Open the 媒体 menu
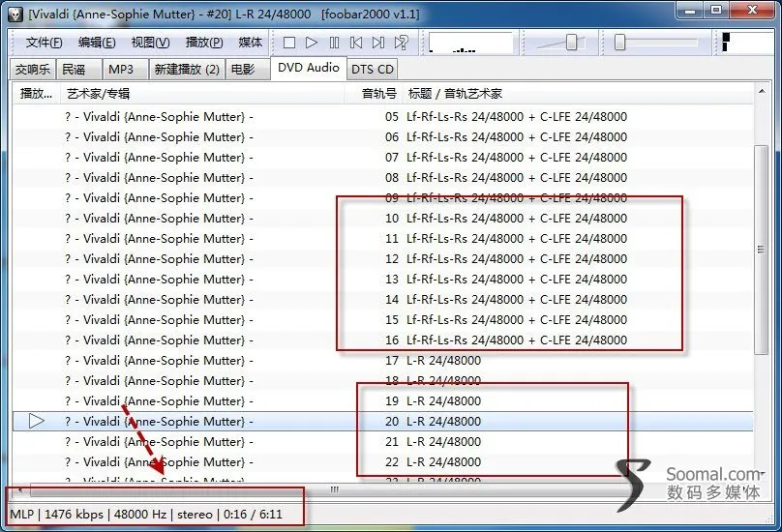 250,43
